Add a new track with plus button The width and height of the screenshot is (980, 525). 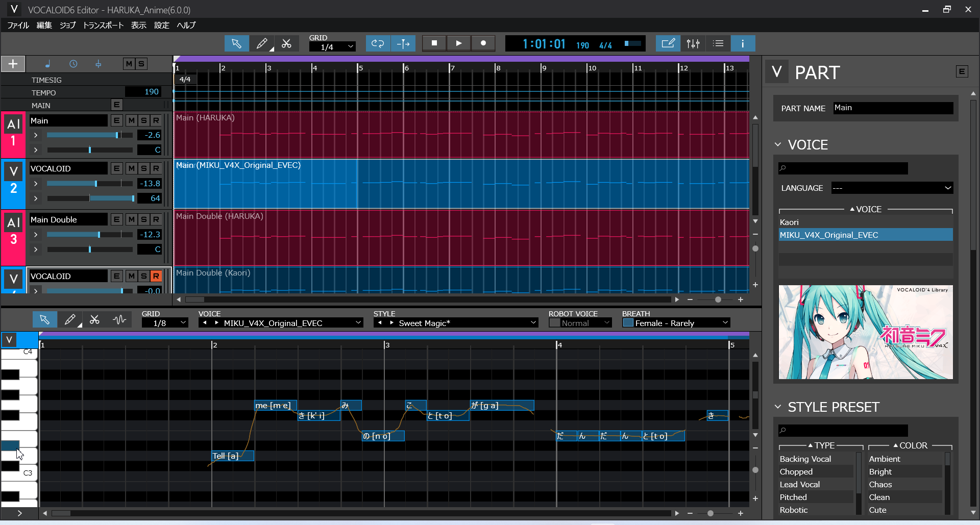click(13, 64)
